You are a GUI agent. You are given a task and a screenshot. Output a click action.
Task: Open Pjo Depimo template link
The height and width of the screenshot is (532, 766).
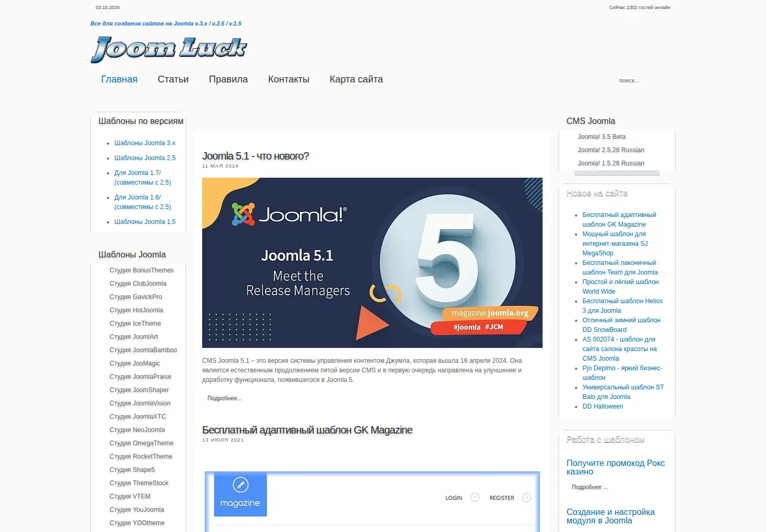(x=622, y=373)
